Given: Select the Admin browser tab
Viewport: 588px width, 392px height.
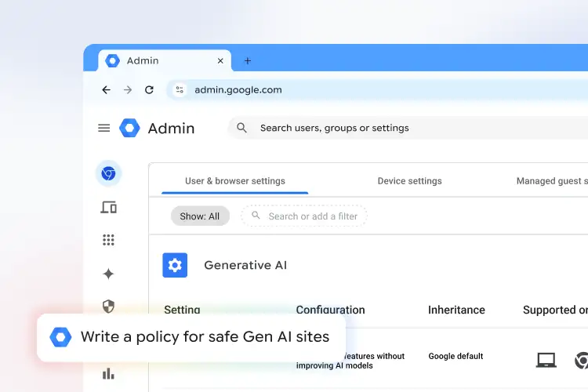Looking at the screenshot, I should point(165,60).
